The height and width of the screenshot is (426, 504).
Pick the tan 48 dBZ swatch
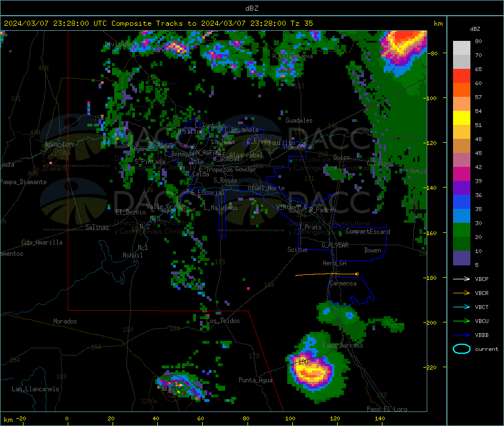[x=461, y=146]
